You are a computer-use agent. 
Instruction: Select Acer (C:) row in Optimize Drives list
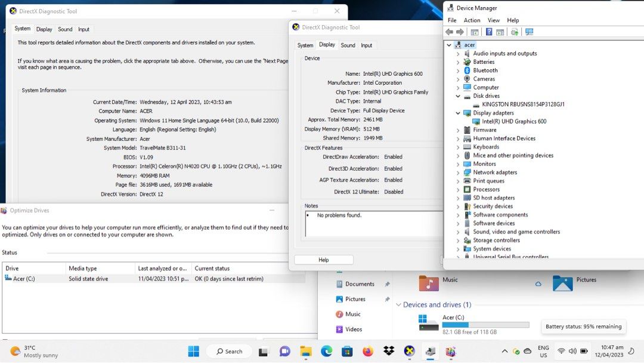24,279
